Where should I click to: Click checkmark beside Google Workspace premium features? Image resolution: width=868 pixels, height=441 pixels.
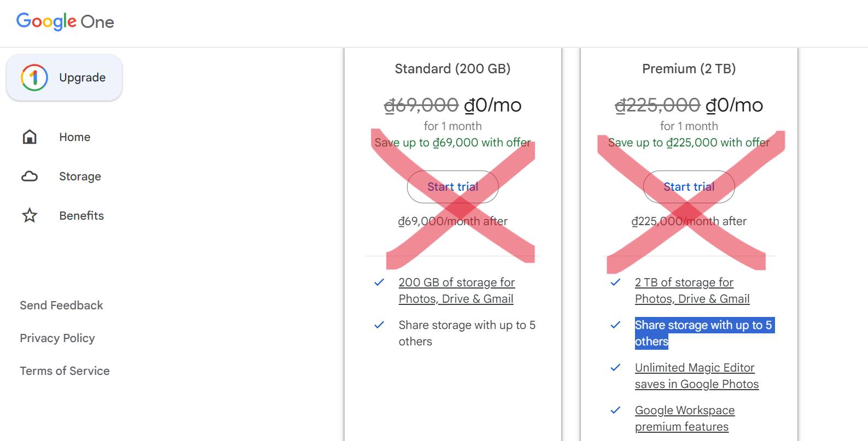[615, 410]
